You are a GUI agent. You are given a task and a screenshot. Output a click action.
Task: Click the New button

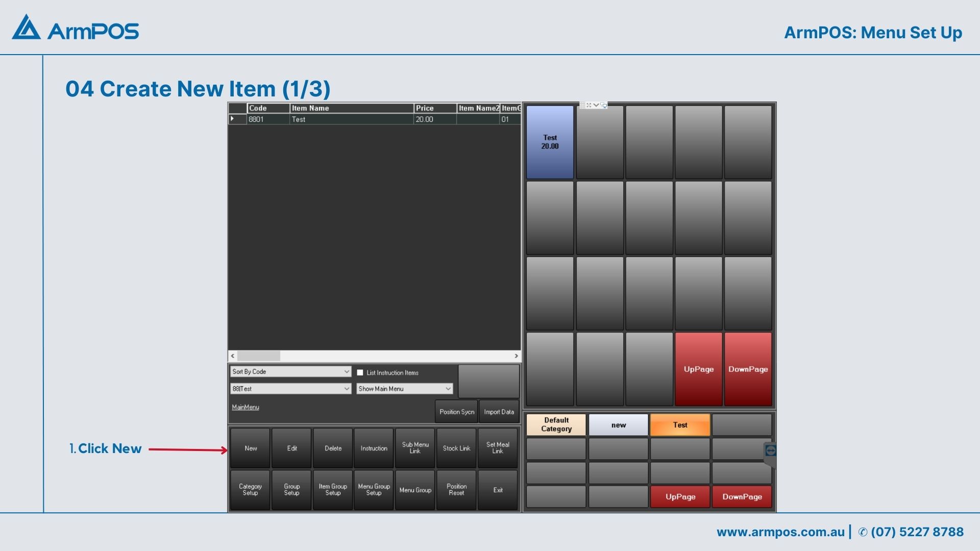pos(250,448)
